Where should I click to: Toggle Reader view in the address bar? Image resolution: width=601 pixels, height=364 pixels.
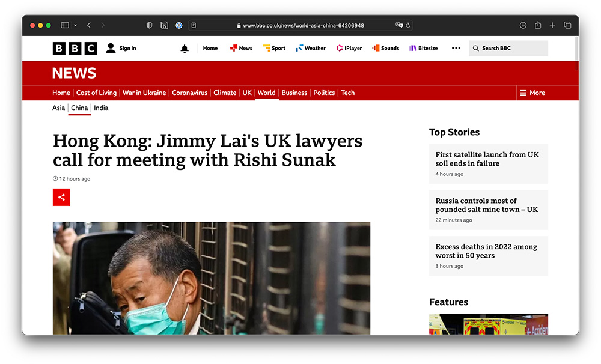pyautogui.click(x=194, y=25)
